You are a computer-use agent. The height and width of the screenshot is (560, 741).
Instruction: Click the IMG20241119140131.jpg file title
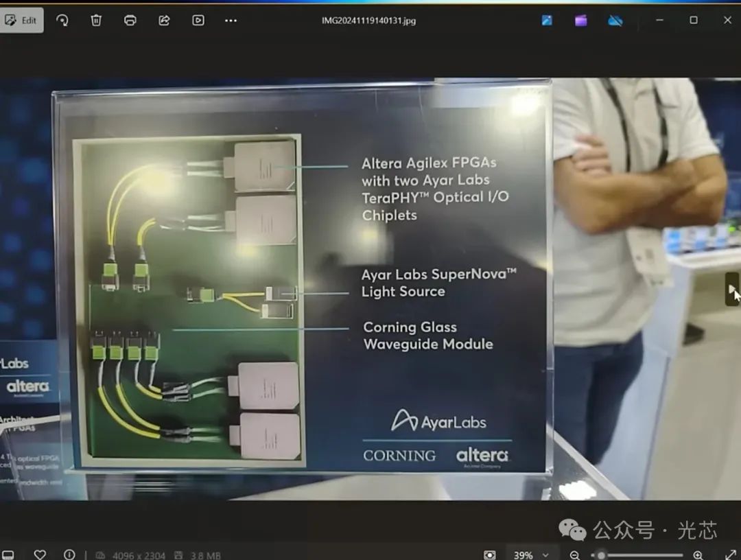click(x=368, y=21)
